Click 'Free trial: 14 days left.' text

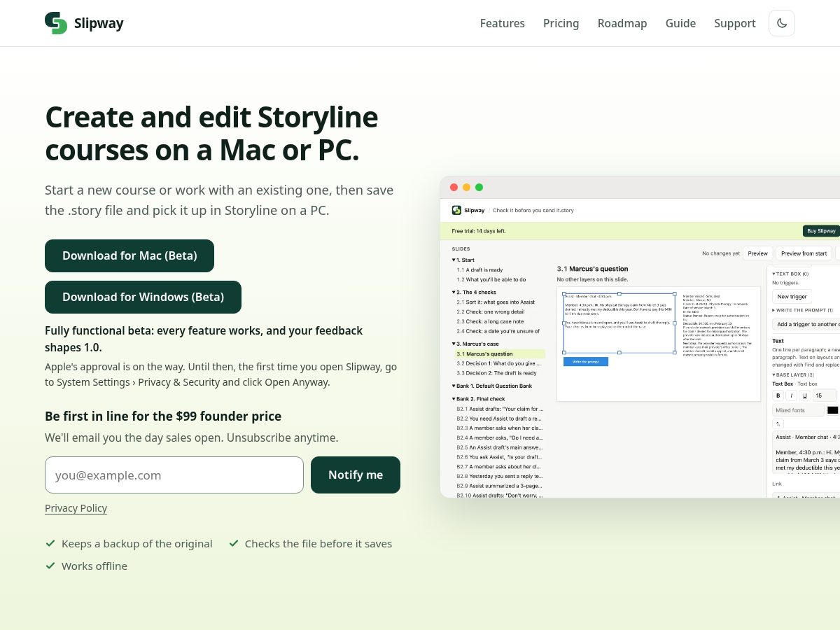(479, 231)
